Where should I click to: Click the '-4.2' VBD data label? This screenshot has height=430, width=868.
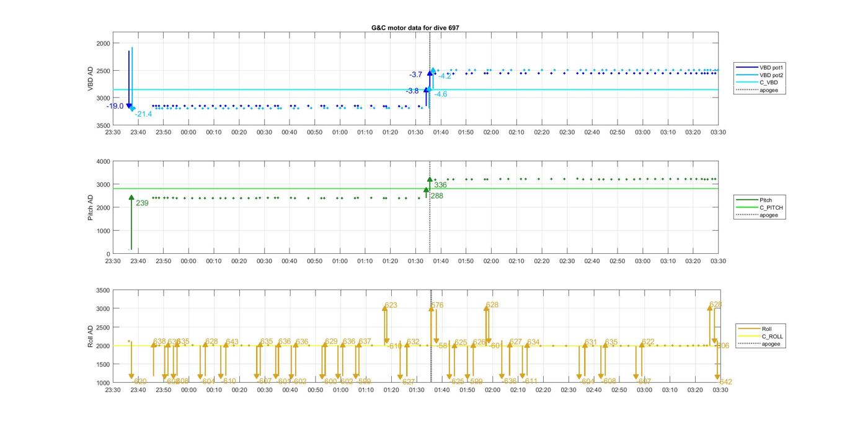pyautogui.click(x=445, y=76)
